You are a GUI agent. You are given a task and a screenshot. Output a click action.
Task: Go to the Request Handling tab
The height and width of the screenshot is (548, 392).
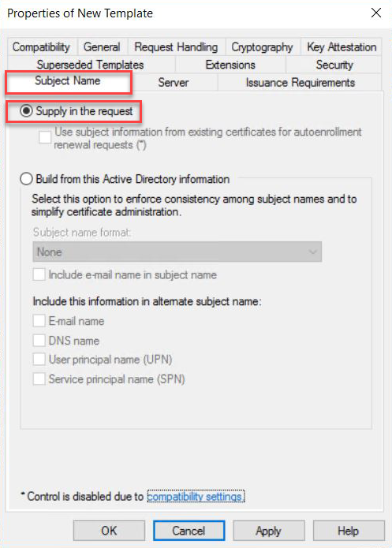point(176,47)
